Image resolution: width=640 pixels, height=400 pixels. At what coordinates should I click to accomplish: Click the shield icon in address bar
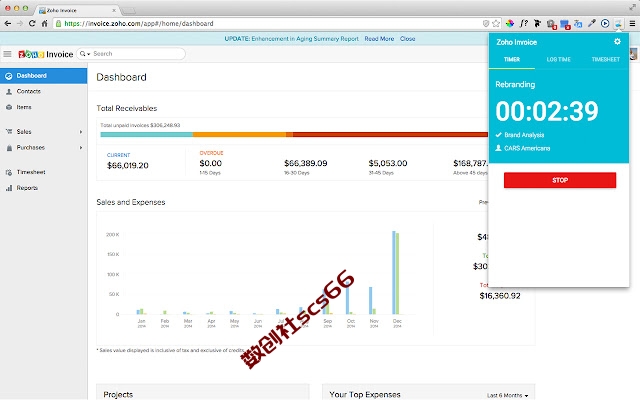point(486,24)
